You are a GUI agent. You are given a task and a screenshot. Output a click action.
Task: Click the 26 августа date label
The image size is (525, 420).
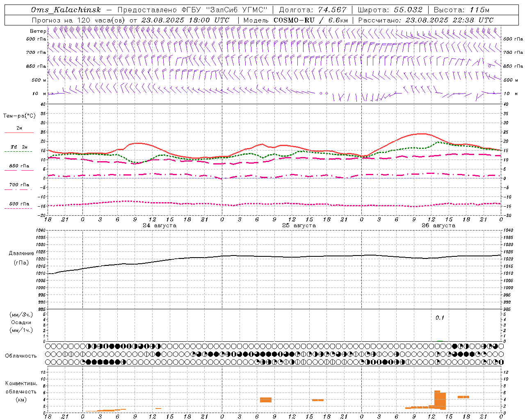pyautogui.click(x=438, y=226)
